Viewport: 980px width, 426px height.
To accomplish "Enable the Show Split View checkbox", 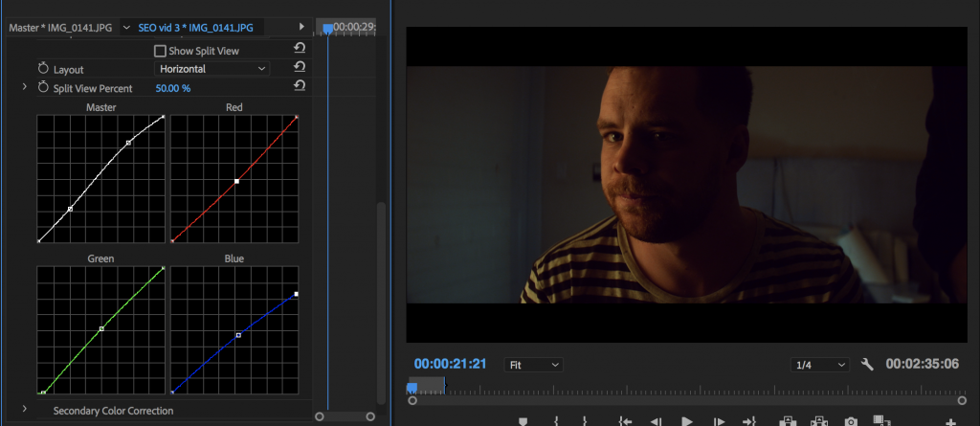I will [160, 51].
